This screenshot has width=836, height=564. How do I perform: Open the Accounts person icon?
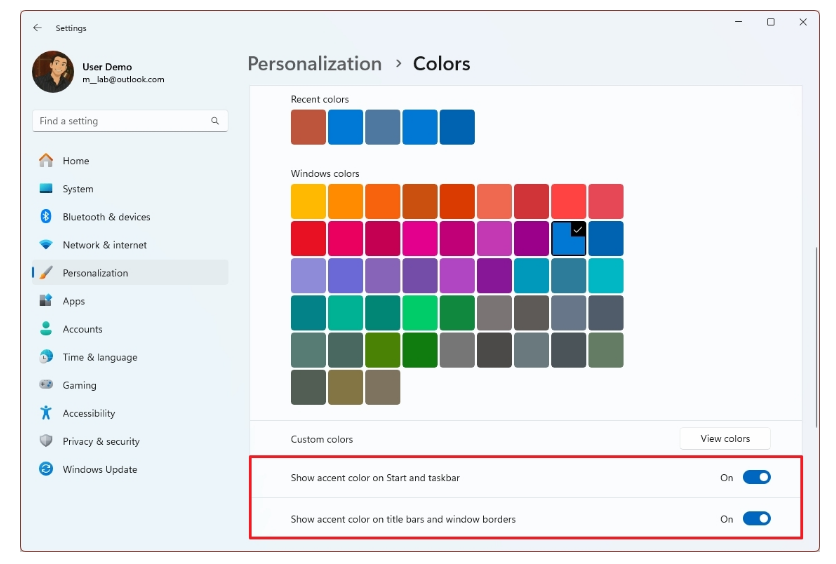click(x=46, y=329)
